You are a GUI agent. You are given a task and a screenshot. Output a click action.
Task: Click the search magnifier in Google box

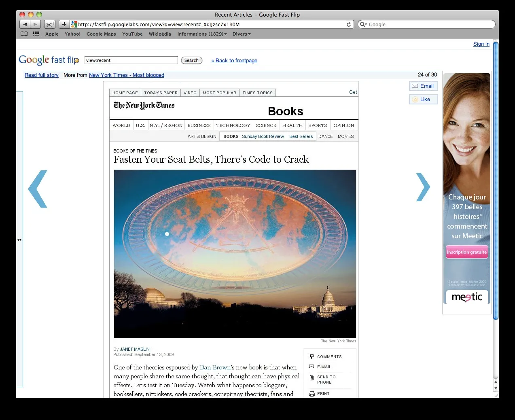363,24
